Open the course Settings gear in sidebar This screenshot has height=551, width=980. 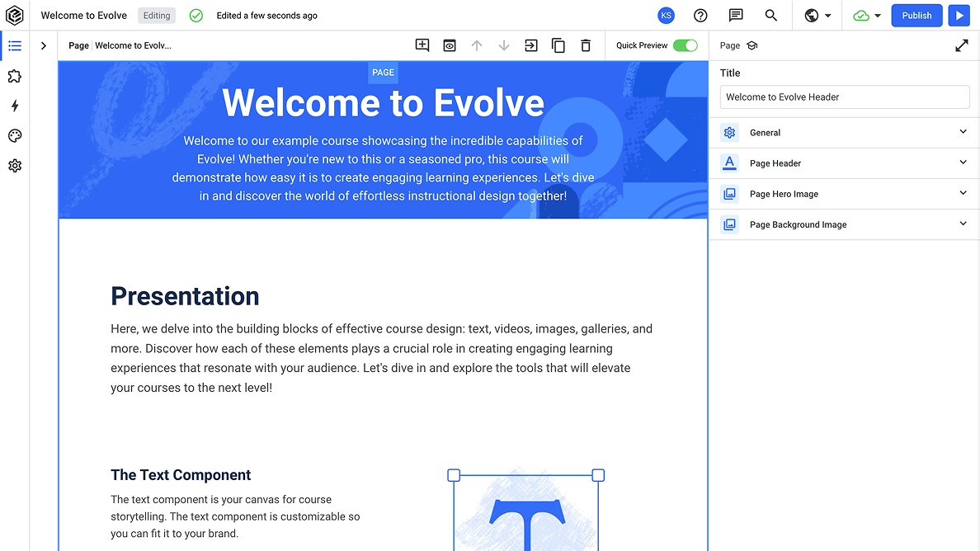14,165
